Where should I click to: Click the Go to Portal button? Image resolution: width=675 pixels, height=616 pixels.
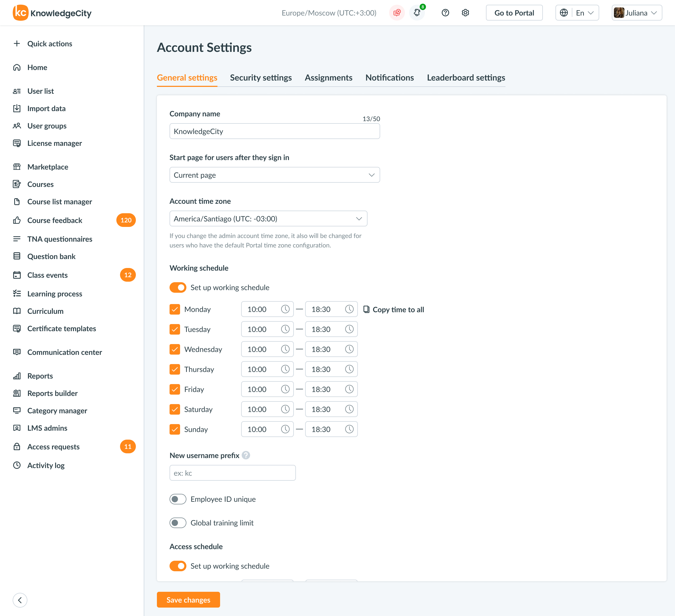[x=514, y=13]
